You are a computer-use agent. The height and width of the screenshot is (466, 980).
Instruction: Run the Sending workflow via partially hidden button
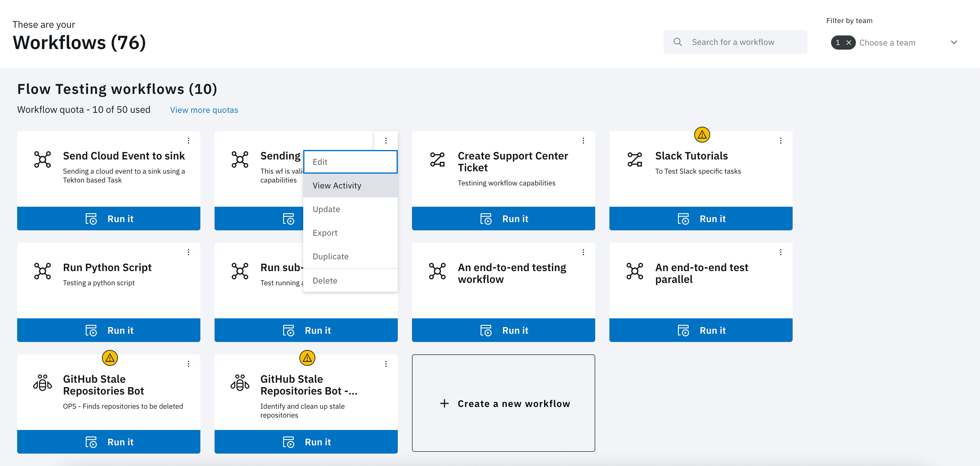tap(259, 219)
